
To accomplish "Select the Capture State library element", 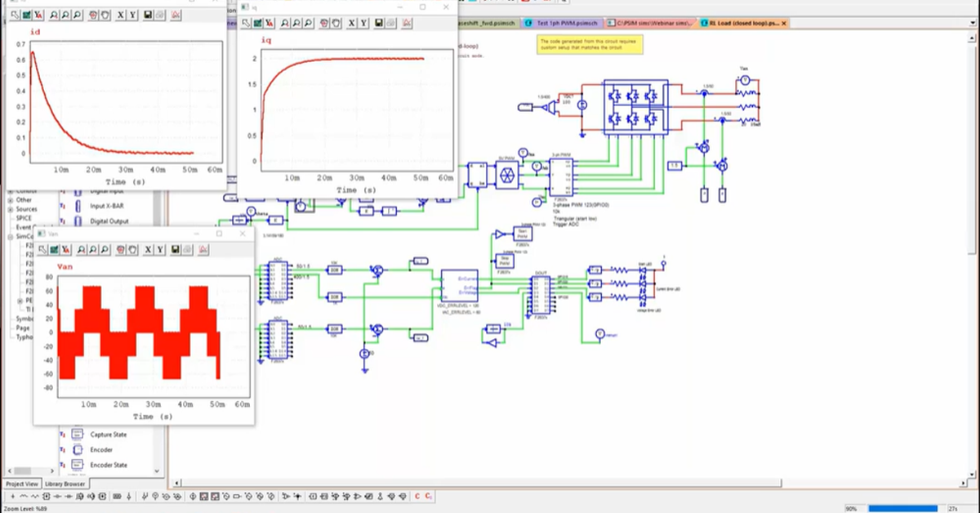I will [x=108, y=435].
